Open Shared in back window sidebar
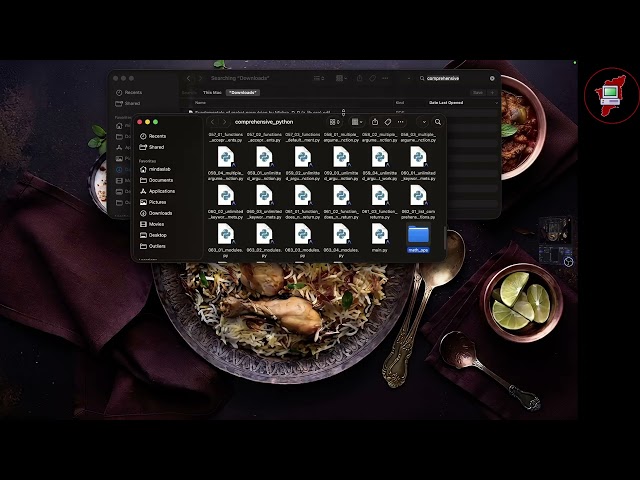The image size is (640, 480). coord(128,104)
